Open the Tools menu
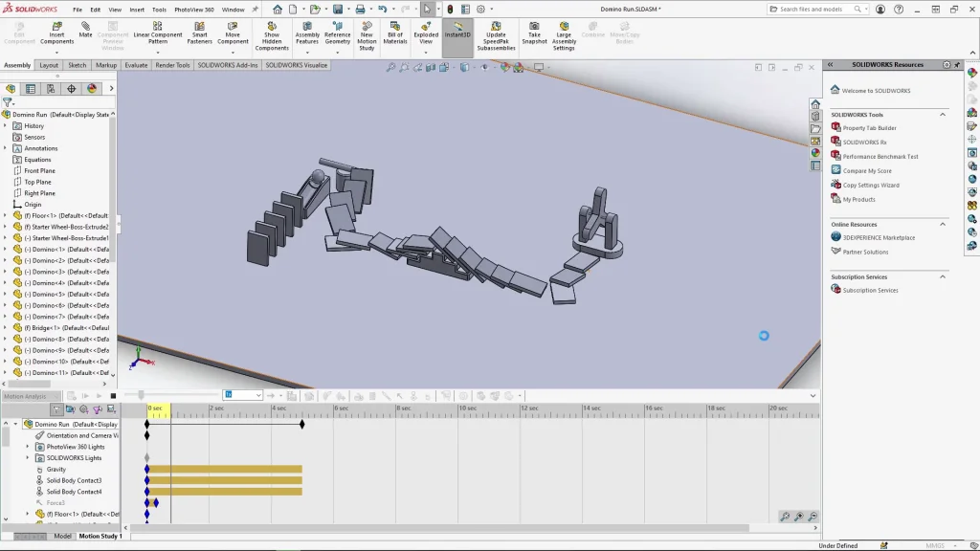Screen dimensions: 980x551 [x=159, y=10]
